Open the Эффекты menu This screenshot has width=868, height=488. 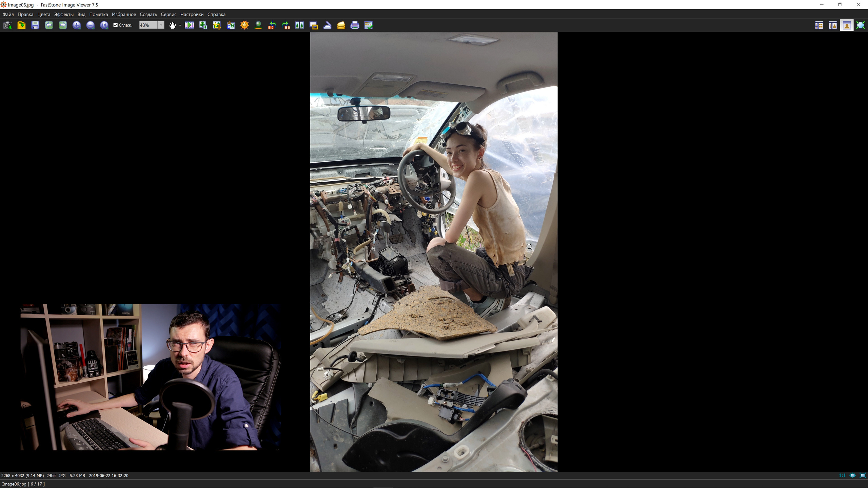pyautogui.click(x=64, y=15)
